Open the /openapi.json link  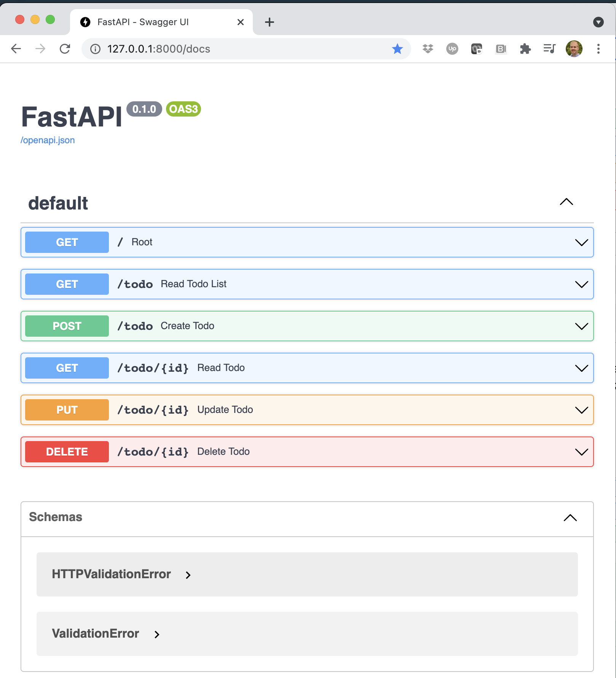pos(48,140)
